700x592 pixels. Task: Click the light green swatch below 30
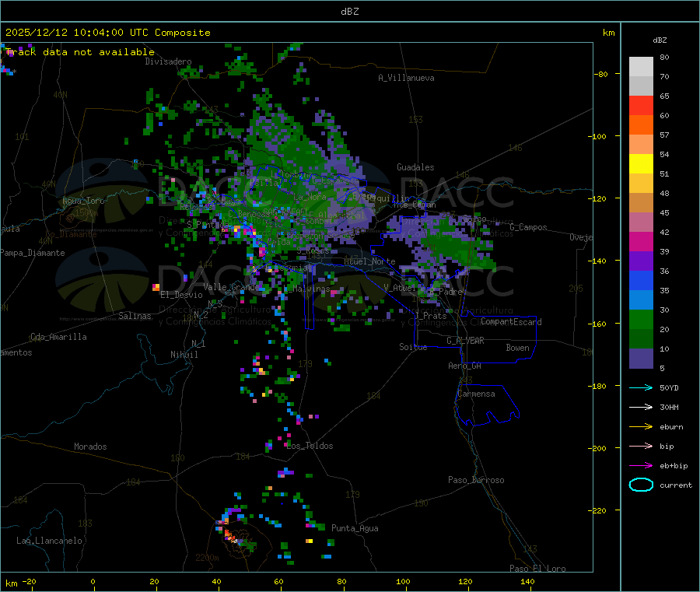click(x=641, y=319)
